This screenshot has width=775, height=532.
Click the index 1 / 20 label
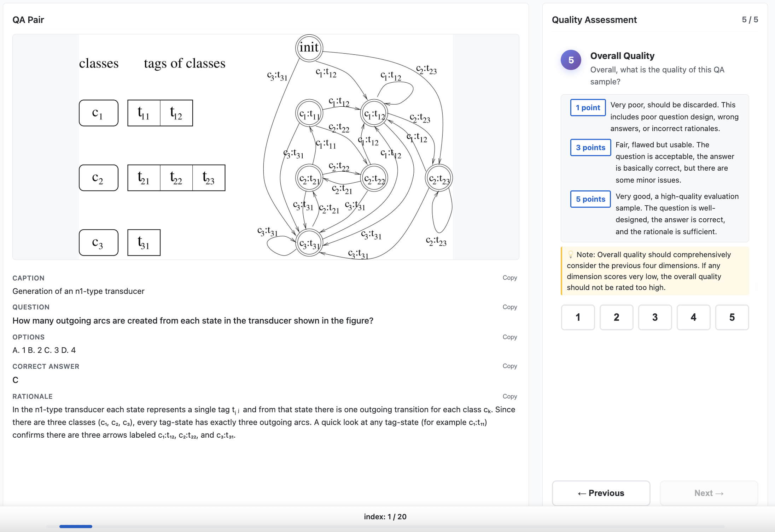point(385,516)
